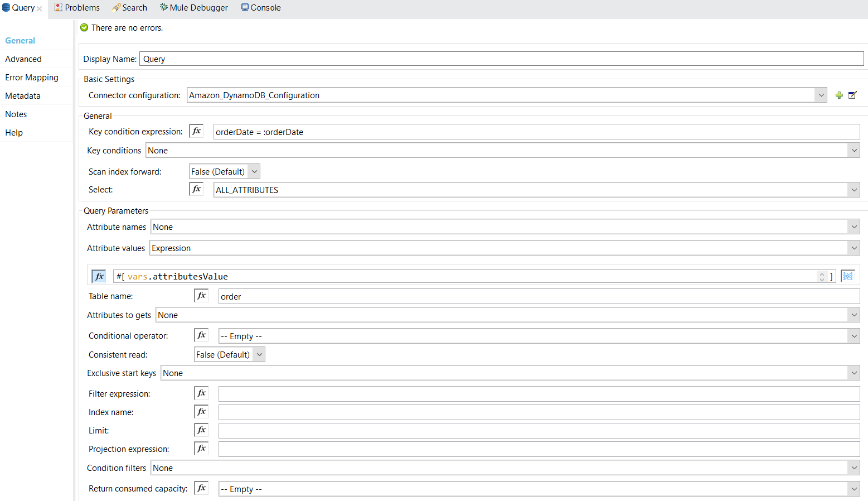Open the Consistent read dropdown
This screenshot has width=868, height=501.
coord(259,354)
